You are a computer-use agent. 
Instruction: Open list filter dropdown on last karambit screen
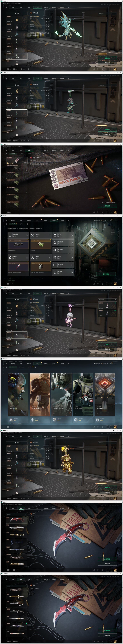pyautogui.click(x=17, y=586)
